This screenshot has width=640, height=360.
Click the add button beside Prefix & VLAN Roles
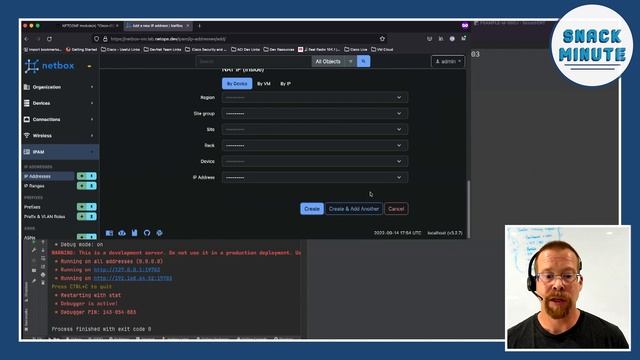click(82, 216)
